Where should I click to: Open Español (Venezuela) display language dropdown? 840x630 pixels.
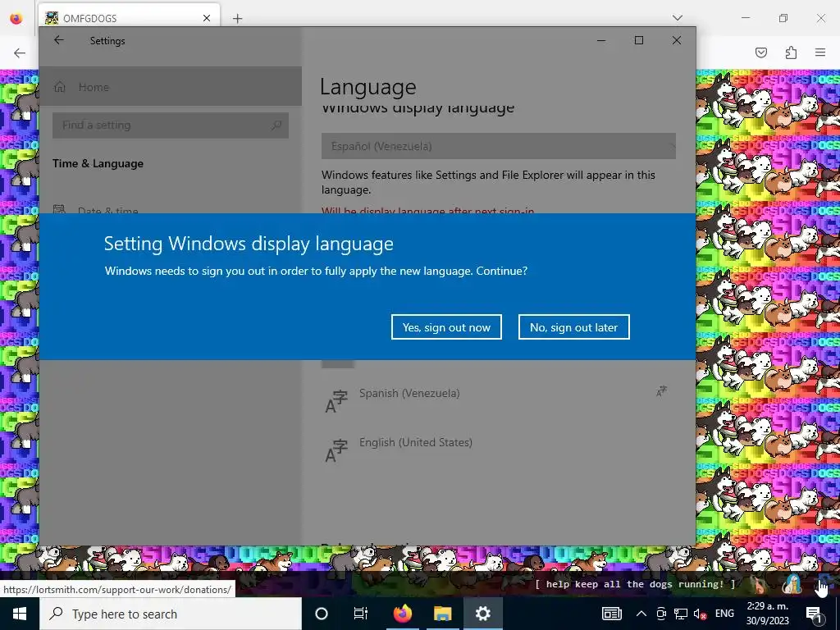coord(498,146)
